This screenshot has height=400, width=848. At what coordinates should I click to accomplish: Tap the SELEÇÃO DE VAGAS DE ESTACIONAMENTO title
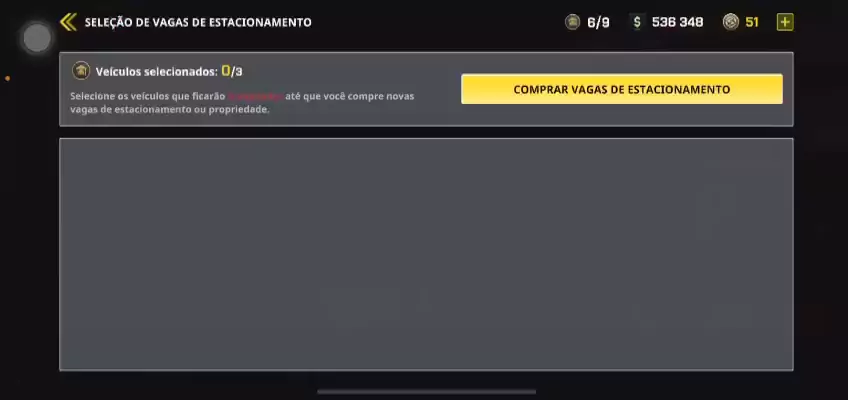tap(198, 23)
